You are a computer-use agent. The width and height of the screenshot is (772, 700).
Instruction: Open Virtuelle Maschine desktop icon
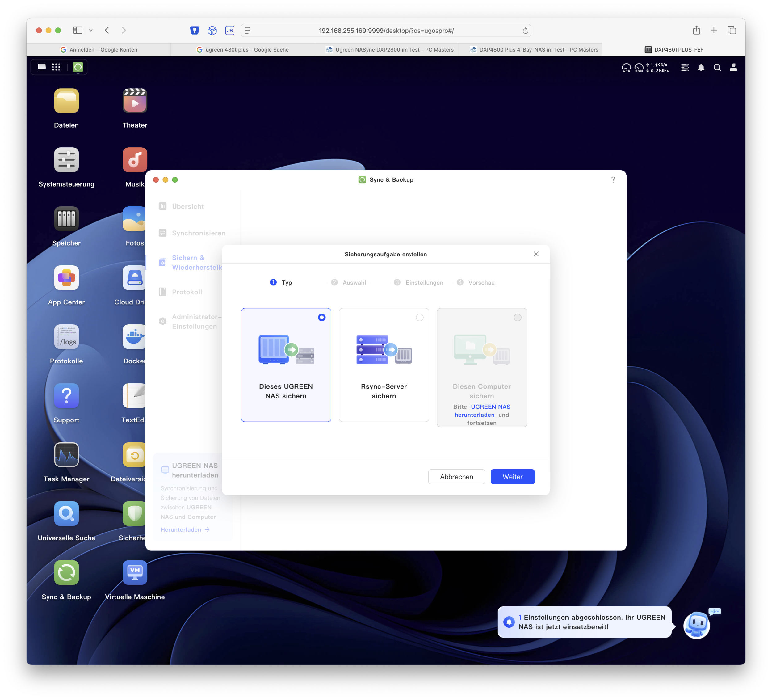tap(135, 573)
